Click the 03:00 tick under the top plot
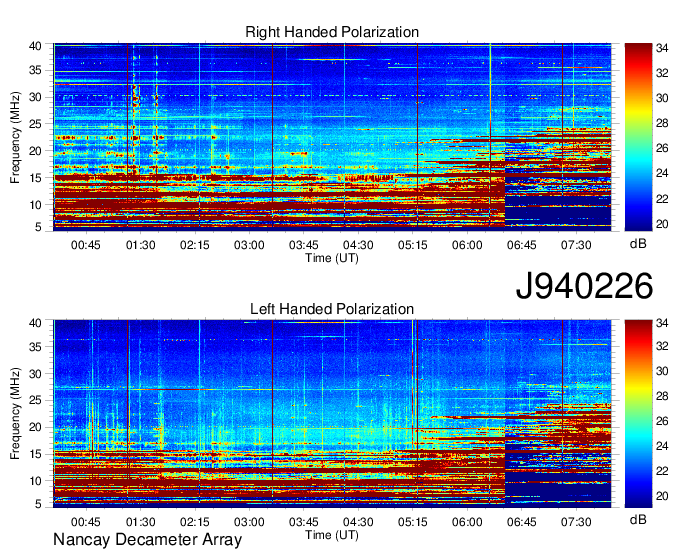This screenshot has width=680, height=552. point(249,245)
